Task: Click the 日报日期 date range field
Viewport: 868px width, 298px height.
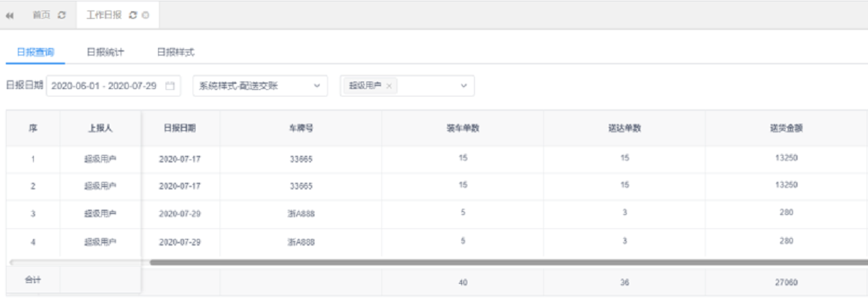Action: coord(114,86)
